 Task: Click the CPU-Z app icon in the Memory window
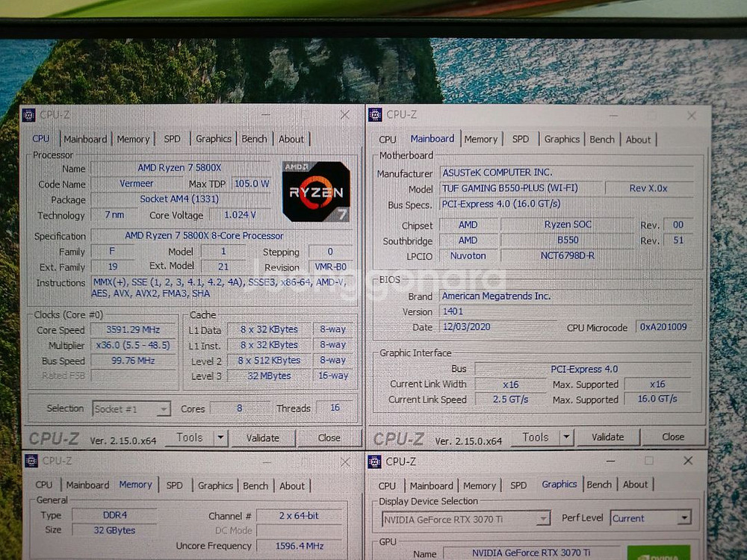pyautogui.click(x=31, y=461)
